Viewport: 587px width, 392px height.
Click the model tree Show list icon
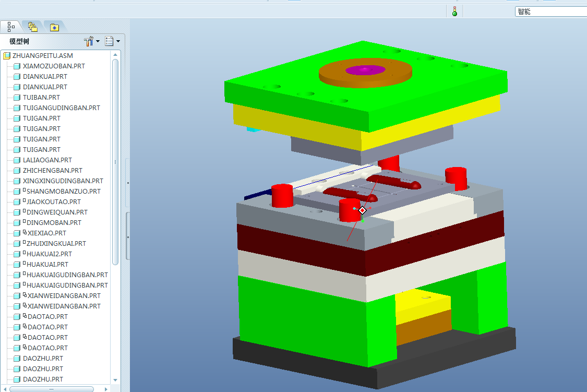point(110,41)
